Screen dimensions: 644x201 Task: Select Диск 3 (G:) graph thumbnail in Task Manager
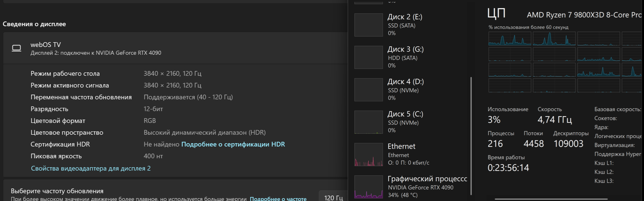tap(369, 57)
